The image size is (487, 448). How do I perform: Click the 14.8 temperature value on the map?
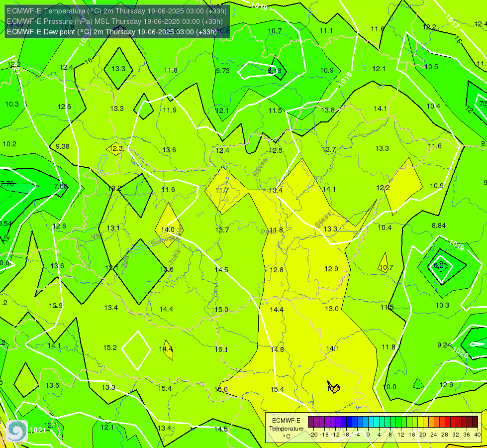[277, 349]
